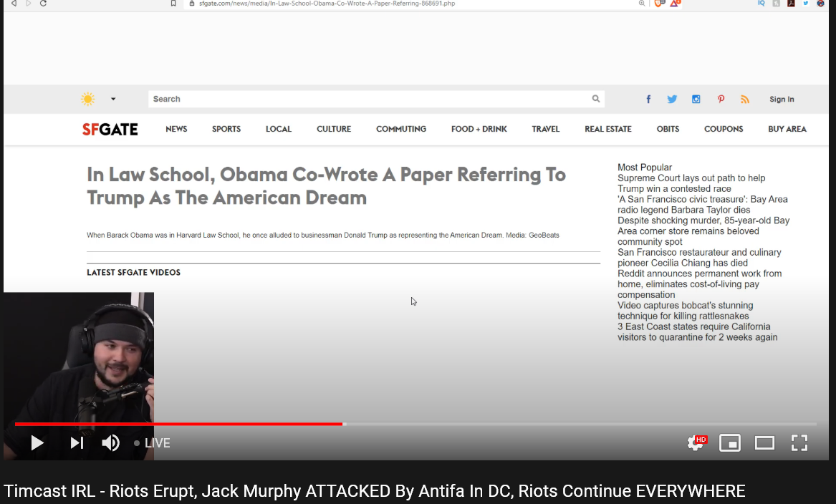Open zoom magnifier in address bar
The height and width of the screenshot is (504, 836).
click(x=642, y=3)
